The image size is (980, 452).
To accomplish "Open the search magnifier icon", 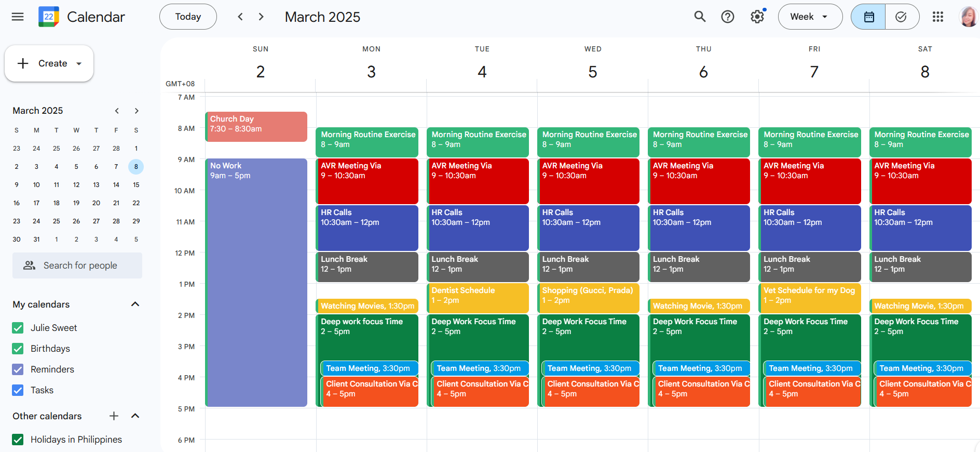I will coord(700,17).
